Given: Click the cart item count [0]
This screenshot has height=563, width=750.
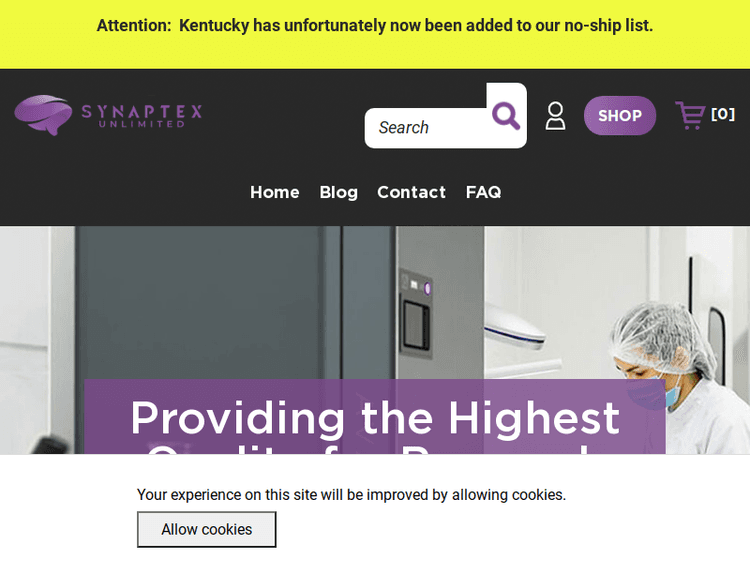Looking at the screenshot, I should click(x=723, y=114).
